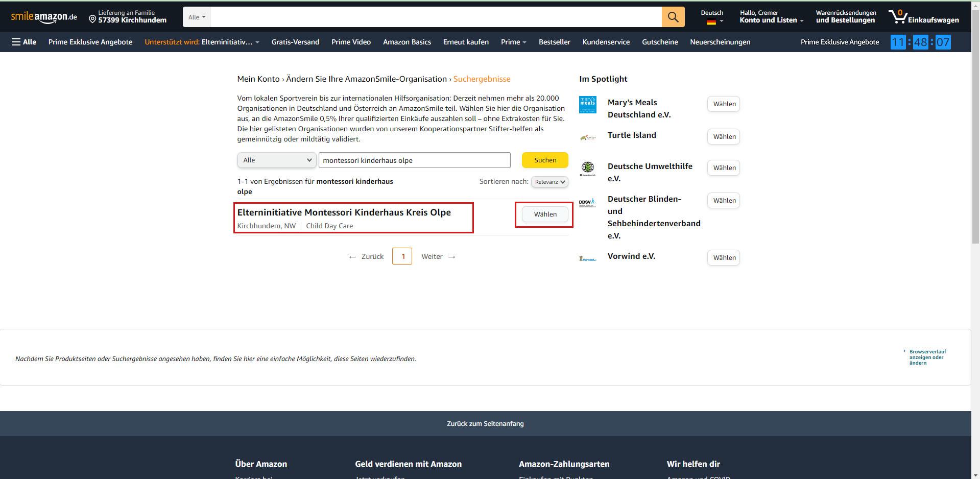Open Prime Exklusive Angebote in left nav
The width and height of the screenshot is (980, 479).
tap(90, 42)
